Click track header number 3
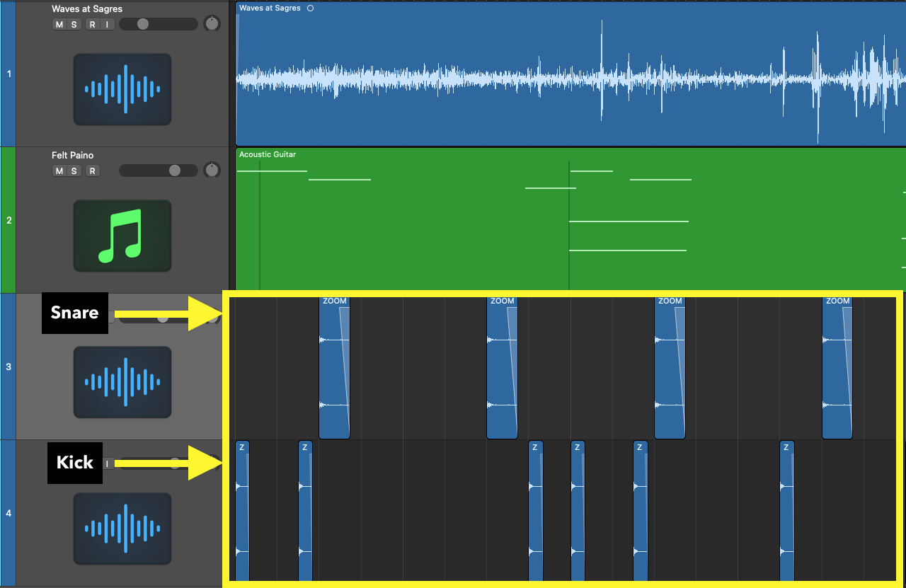Viewport: 906px width, 588px height. (8, 366)
